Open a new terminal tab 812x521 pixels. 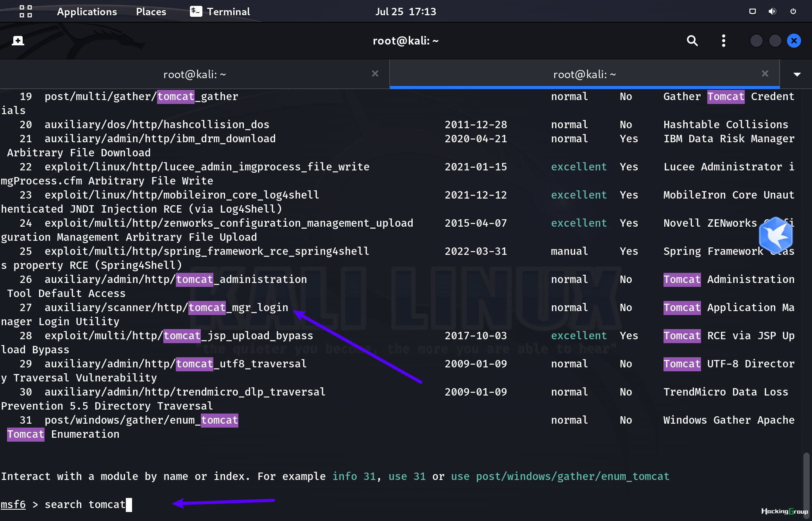coord(18,41)
